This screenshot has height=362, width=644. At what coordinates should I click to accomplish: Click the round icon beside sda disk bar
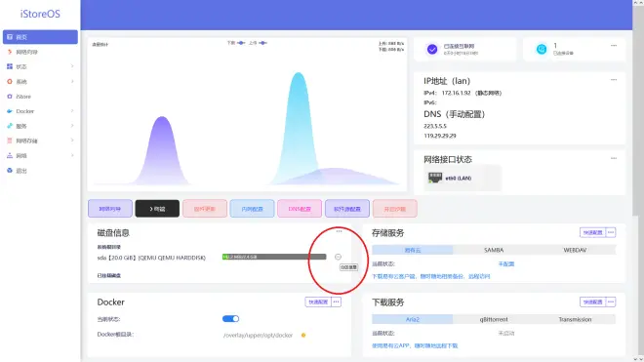pyautogui.click(x=338, y=257)
